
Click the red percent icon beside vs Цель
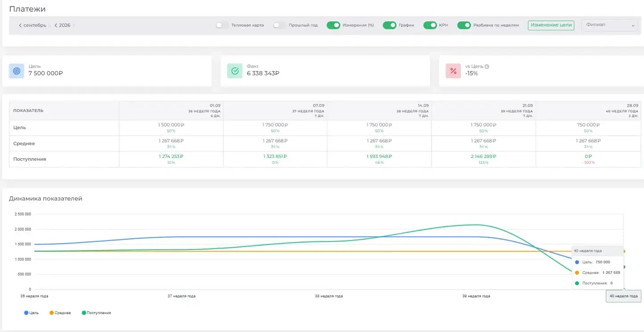click(453, 71)
